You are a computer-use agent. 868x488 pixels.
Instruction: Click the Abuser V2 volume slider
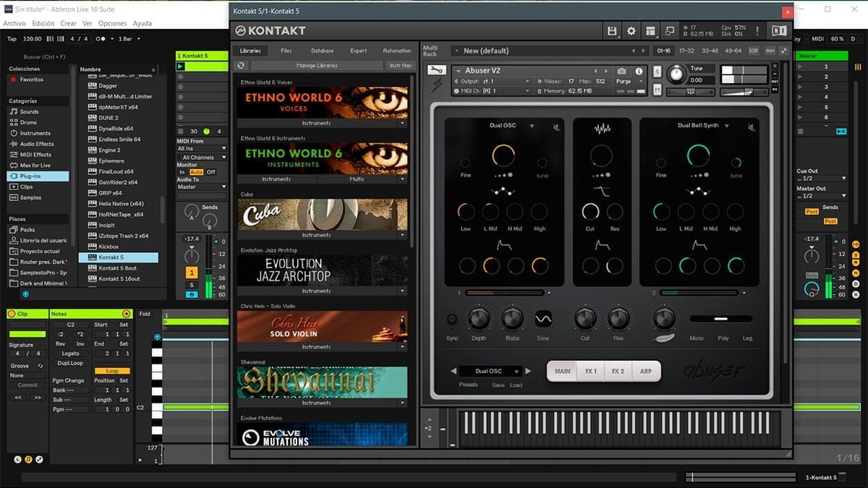744,92
